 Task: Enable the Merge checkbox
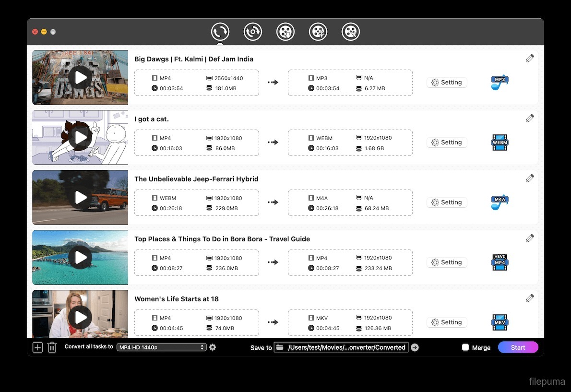[x=465, y=347]
